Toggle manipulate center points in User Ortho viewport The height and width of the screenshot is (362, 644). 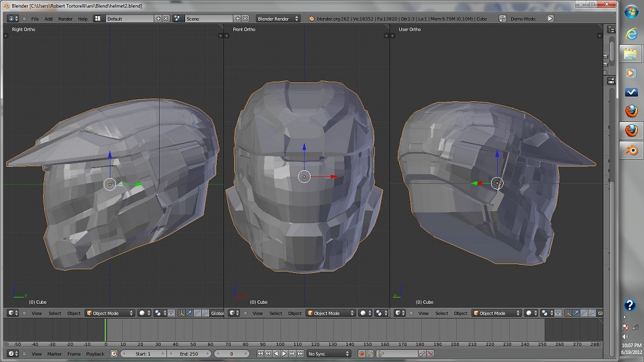pyautogui.click(x=557, y=313)
